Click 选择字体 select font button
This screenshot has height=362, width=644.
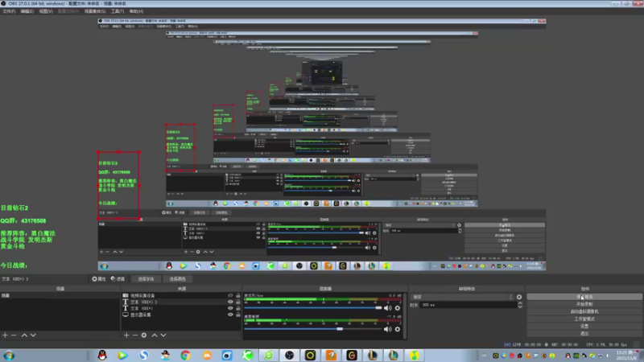pyautogui.click(x=146, y=279)
